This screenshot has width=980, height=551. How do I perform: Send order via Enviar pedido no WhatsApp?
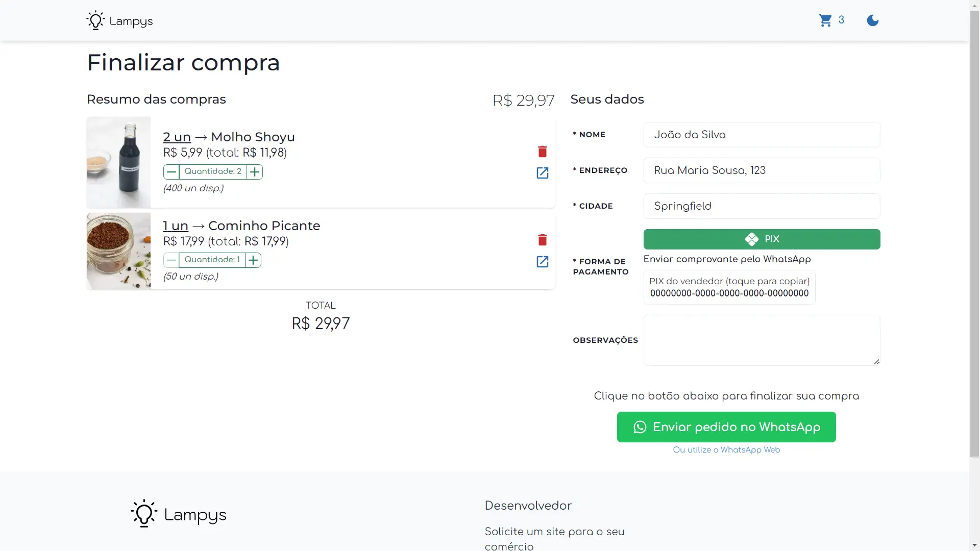click(x=726, y=427)
